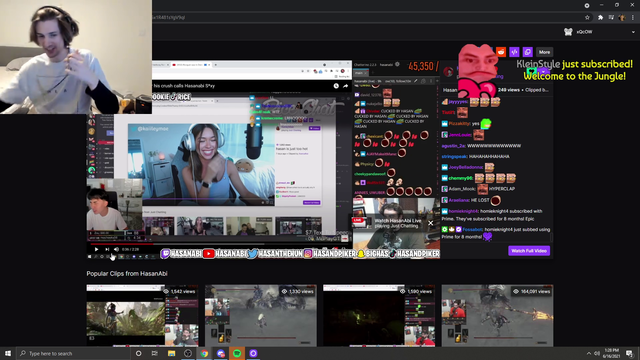Click the browser address bar
Viewport: 640px width, 360px height.
[x=367, y=18]
